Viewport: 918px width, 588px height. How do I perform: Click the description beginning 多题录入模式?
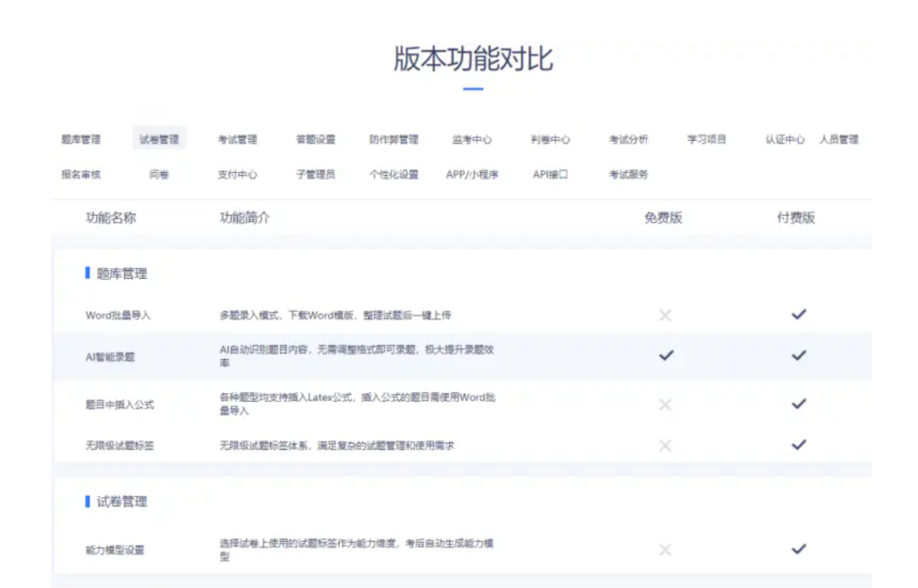coord(335,316)
